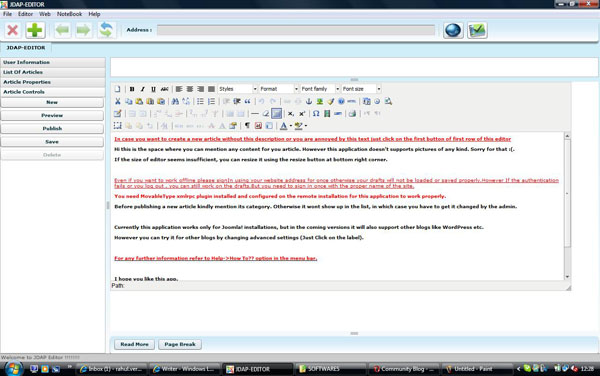Click the Insert horizontal rule line icon
This screenshot has width=600, height=376.
point(254,114)
